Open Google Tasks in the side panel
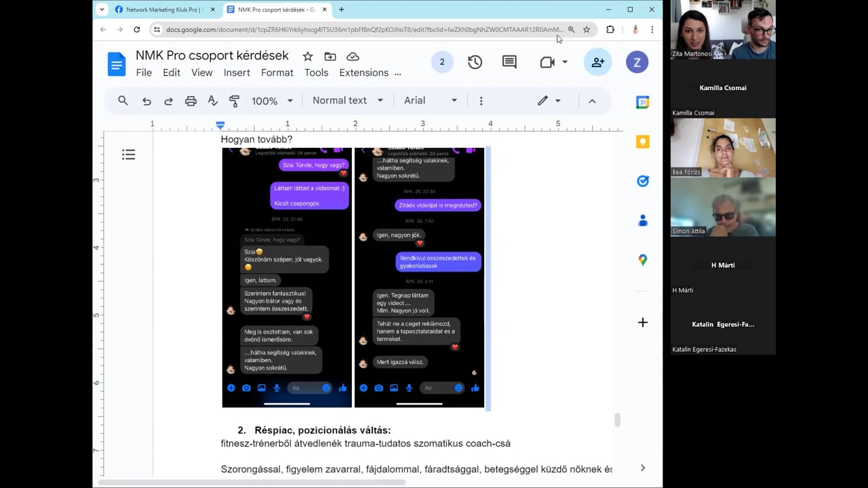Screen dimensions: 868x488 point(643,181)
